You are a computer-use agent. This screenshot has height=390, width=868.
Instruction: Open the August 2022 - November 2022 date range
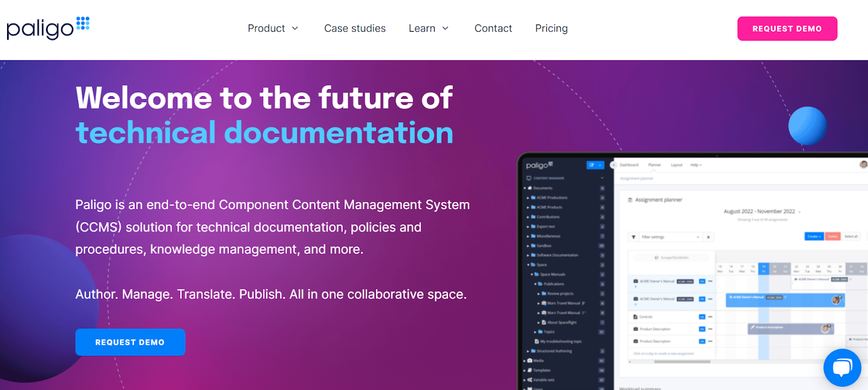click(x=762, y=211)
